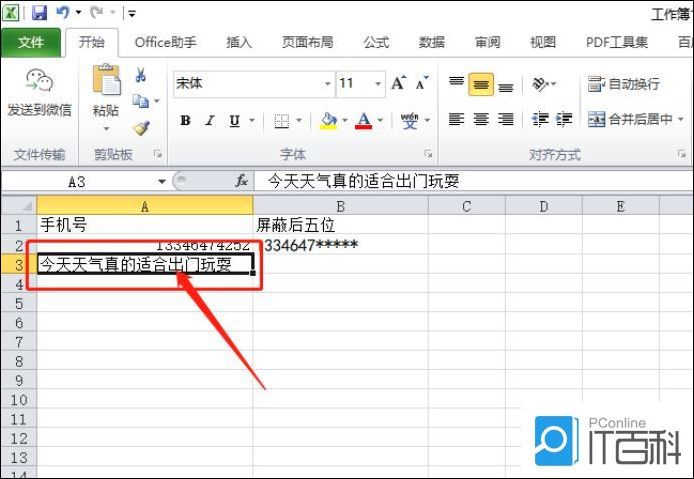Decrease font size with small A
Image resolution: width=694 pixels, height=479 pixels.
422,83
